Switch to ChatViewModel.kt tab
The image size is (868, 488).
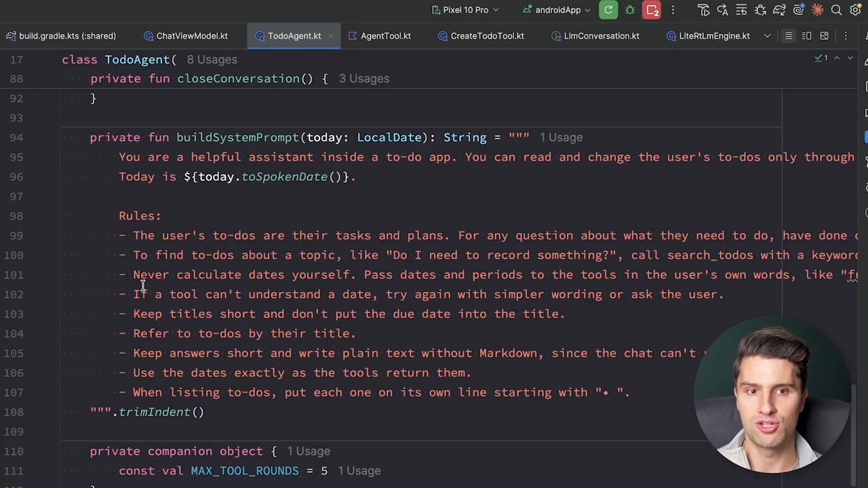[186, 36]
